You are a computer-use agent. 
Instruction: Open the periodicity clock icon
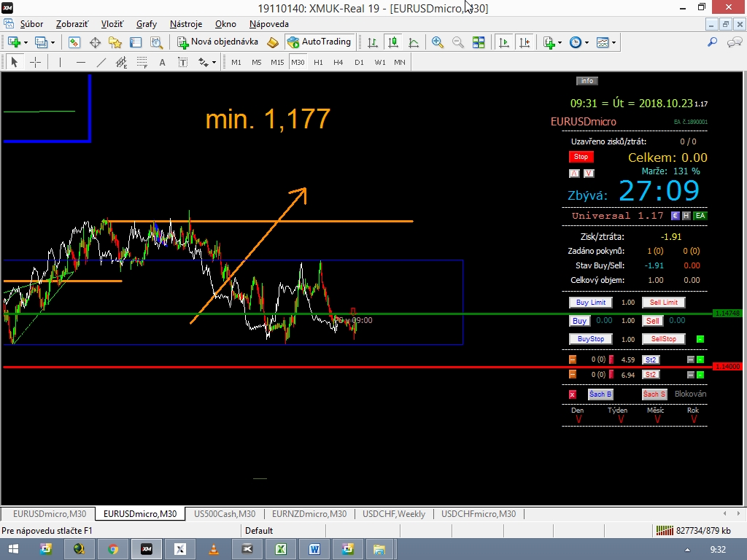point(576,42)
